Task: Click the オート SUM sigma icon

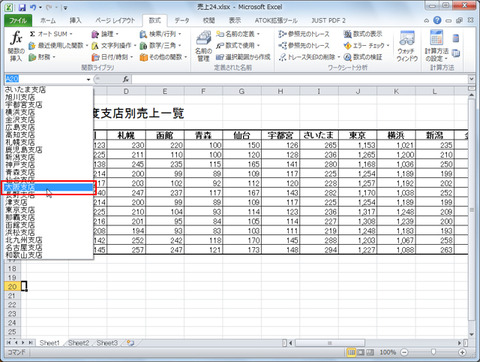Action: coord(33,34)
